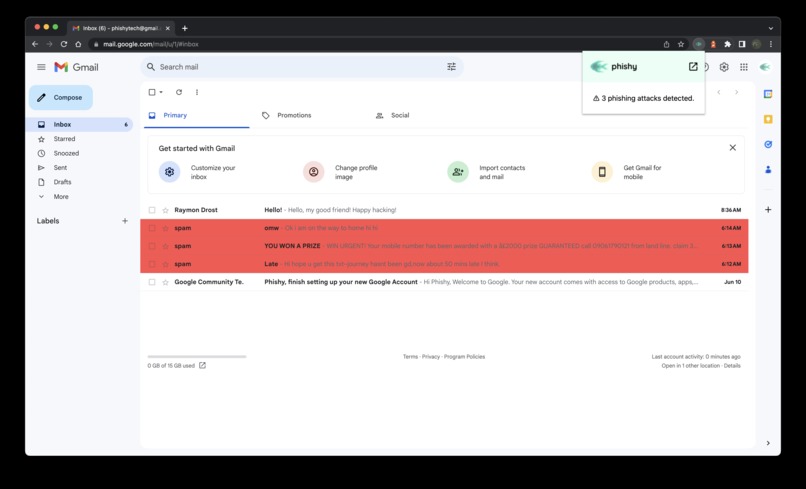Screen dimensions: 806x489
Task: Open the Gmail main menu hamburger icon
Action: 41,67
